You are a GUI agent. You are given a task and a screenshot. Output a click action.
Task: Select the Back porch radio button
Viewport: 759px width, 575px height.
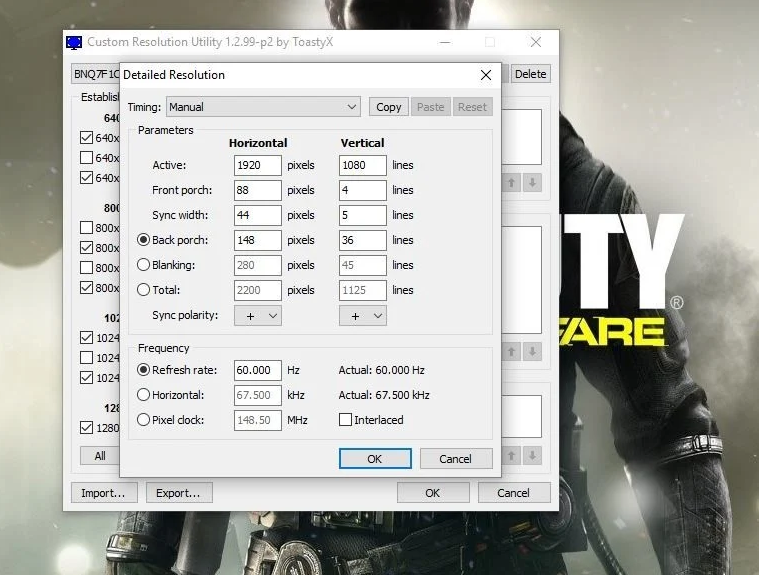143,240
